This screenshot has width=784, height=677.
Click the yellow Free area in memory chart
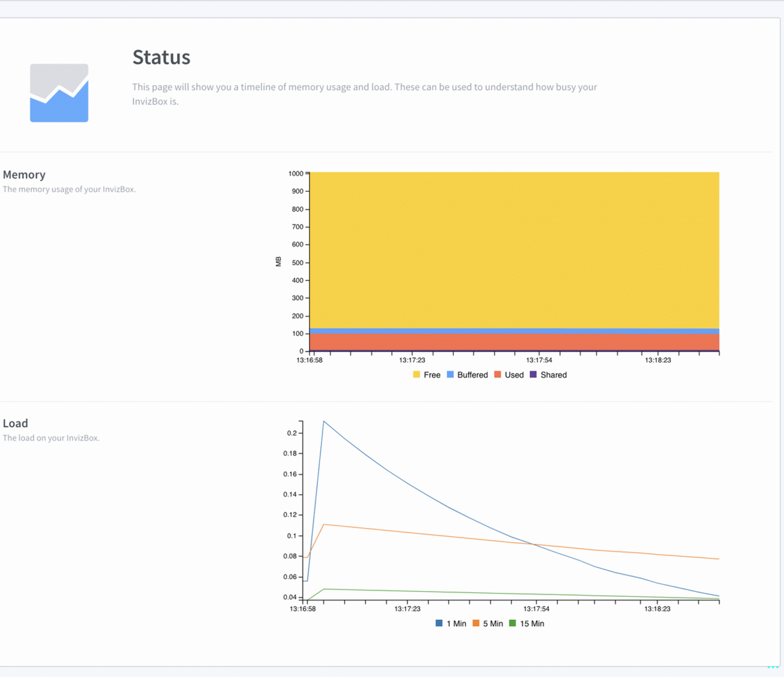(514, 250)
